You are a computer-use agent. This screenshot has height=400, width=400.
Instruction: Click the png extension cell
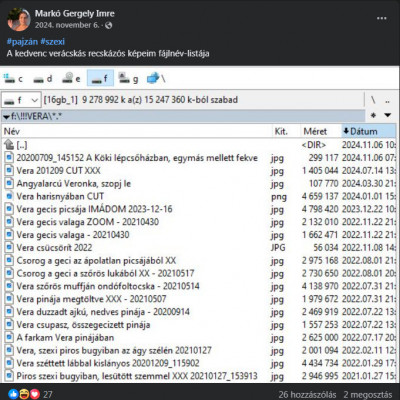[279, 197]
